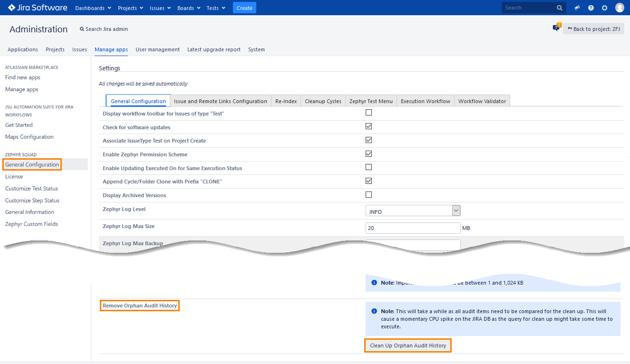Open the Execution Workflow tab
The height and width of the screenshot is (364, 630).
click(426, 101)
